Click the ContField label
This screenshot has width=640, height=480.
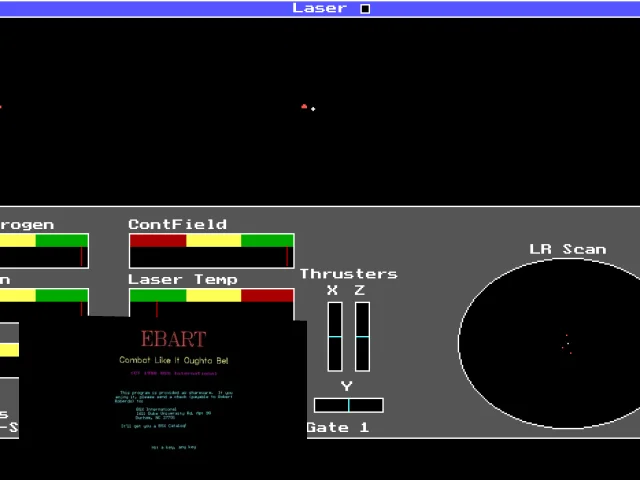[178, 224]
